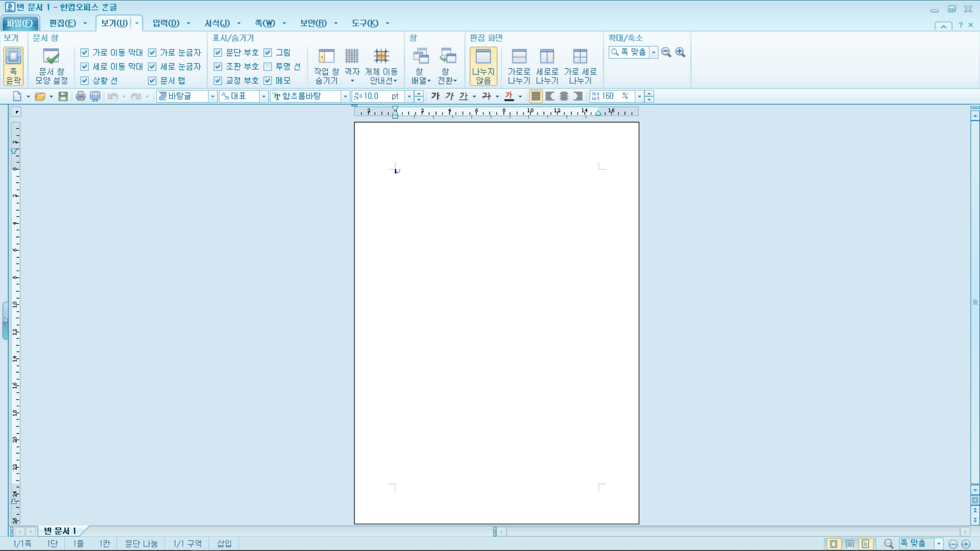Screen dimensions: 980x551
Task: Open the 쪽(W) menu
Action: pos(265,23)
